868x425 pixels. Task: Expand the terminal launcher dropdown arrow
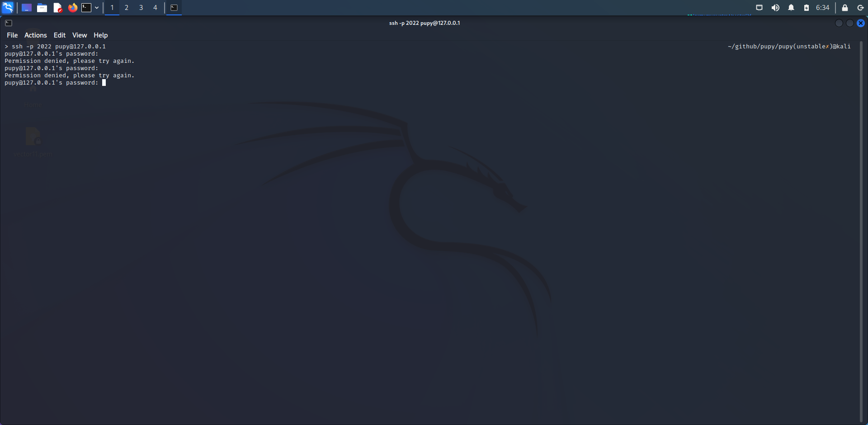97,8
